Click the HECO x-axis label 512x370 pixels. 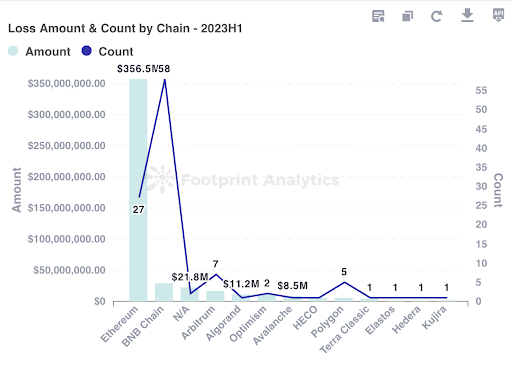pyautogui.click(x=305, y=318)
